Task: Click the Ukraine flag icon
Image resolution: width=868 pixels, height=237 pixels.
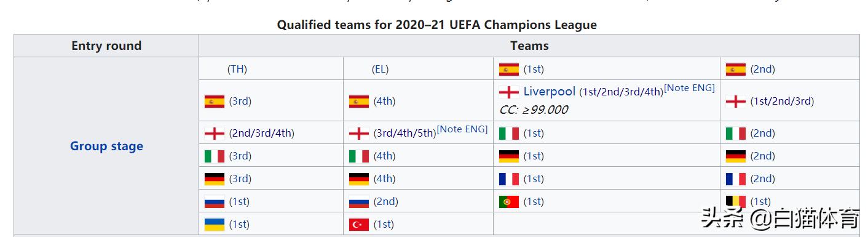Action: [215, 224]
